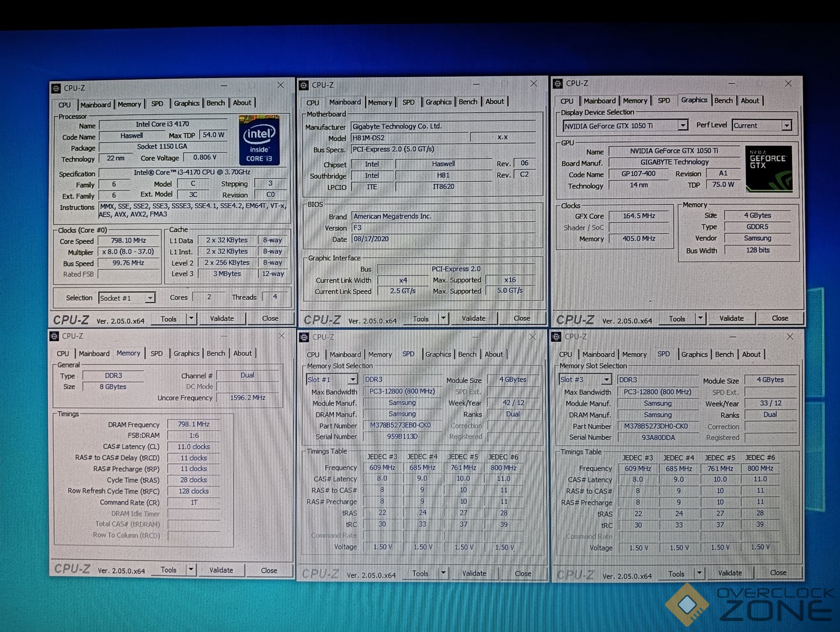
Task: Expand Tools arrow in Slot #3 SPD window
Action: coord(699,573)
